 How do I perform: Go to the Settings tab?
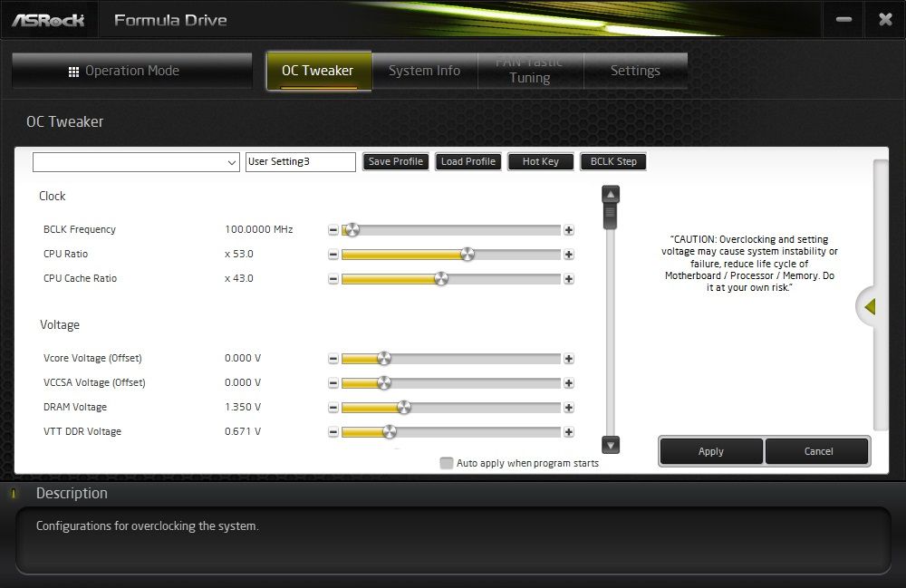(636, 71)
